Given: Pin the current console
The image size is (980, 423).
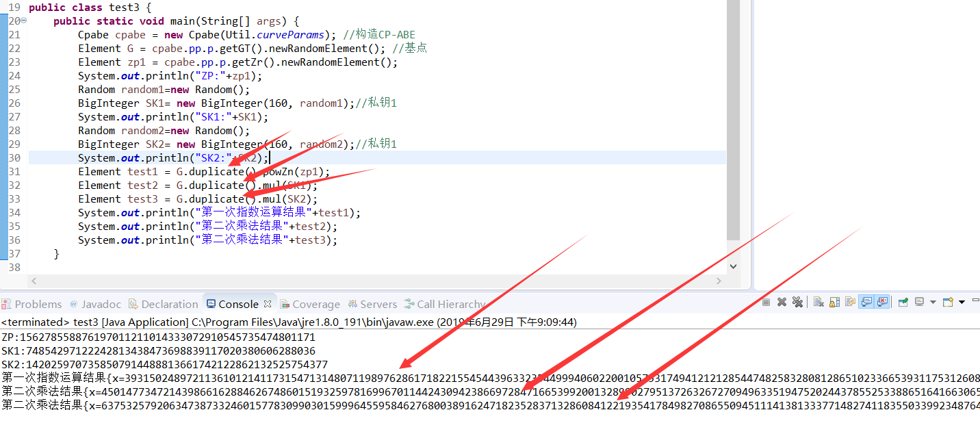Looking at the screenshot, I should click(903, 302).
